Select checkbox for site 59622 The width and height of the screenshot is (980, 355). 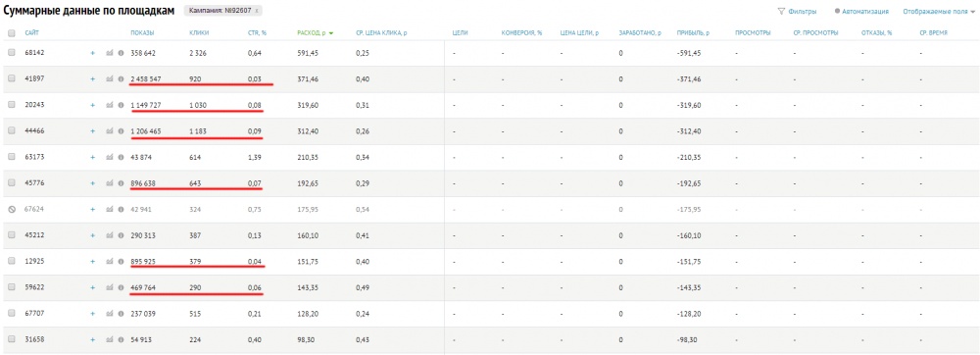11,287
